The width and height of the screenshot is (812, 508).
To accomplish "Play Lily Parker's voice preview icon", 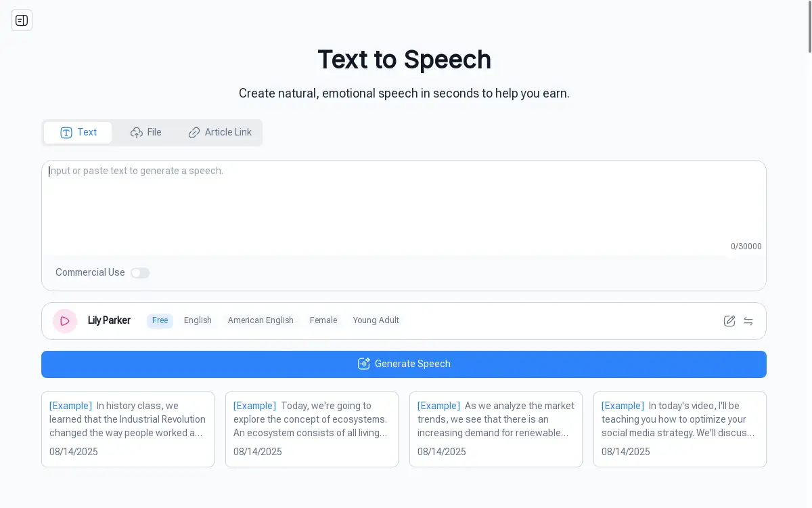I will click(x=65, y=320).
